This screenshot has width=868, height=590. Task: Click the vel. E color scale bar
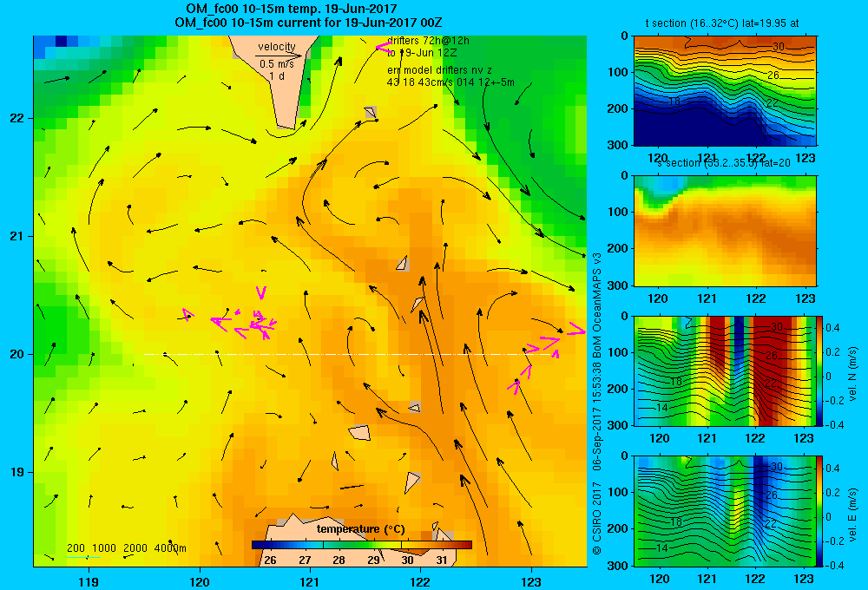coord(820,511)
